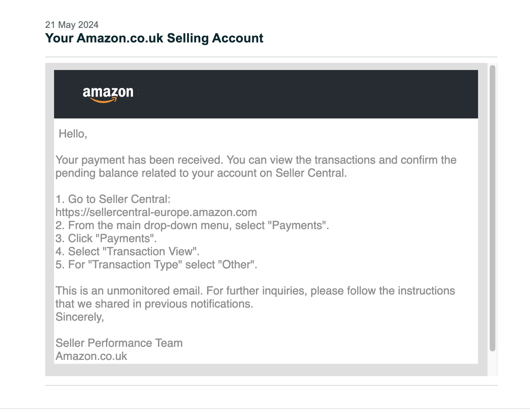Click step 2 about the drop-down menu
Viewport: 530px width, 420px height.
pos(192,225)
